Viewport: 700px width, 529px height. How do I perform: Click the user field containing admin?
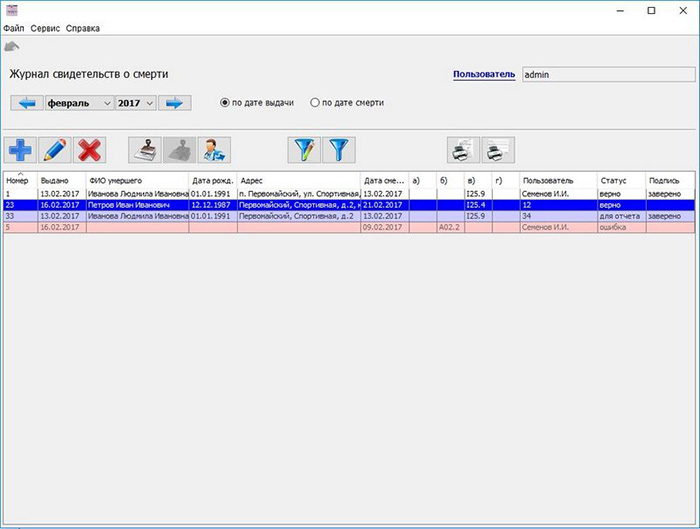pyautogui.click(x=608, y=74)
